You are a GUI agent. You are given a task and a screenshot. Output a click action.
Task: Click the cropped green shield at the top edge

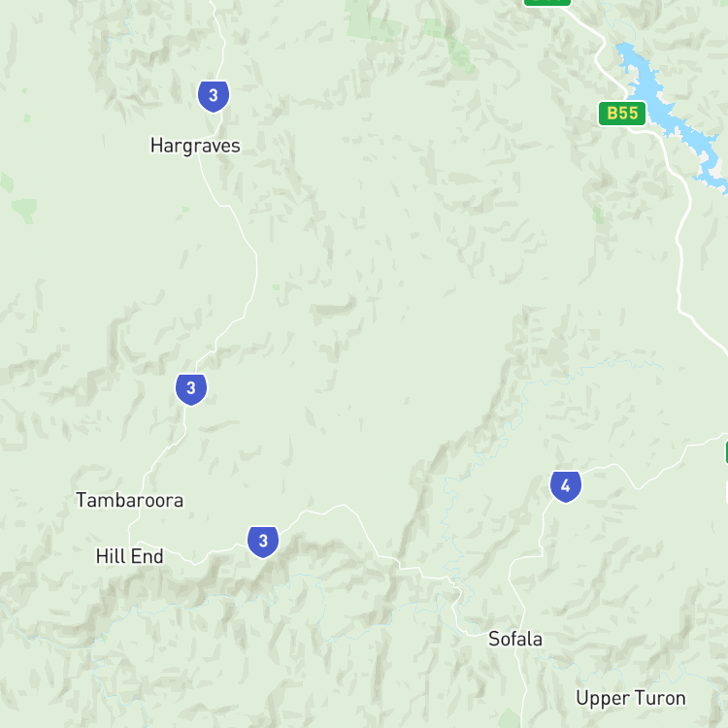click(x=547, y=2)
